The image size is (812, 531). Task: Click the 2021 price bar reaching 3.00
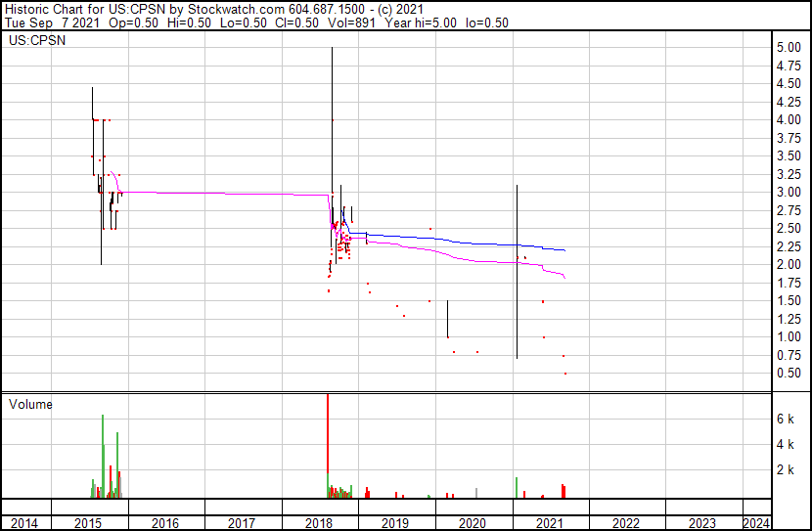(517, 271)
